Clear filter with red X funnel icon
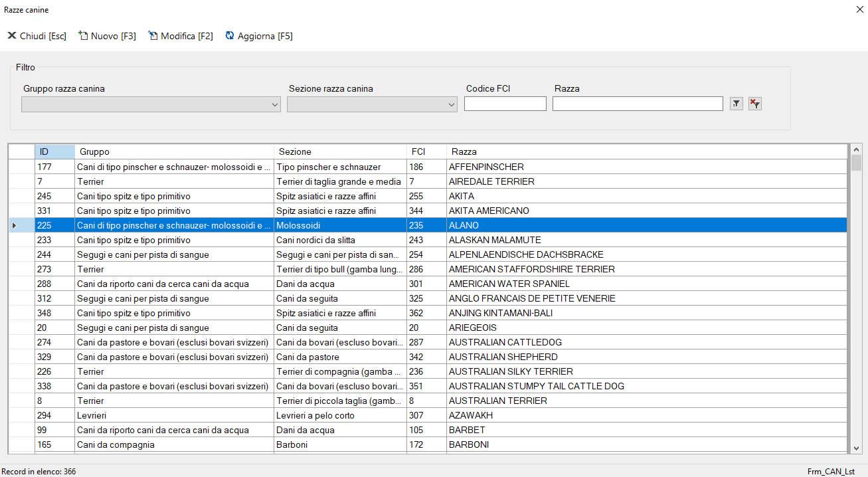 (754, 104)
